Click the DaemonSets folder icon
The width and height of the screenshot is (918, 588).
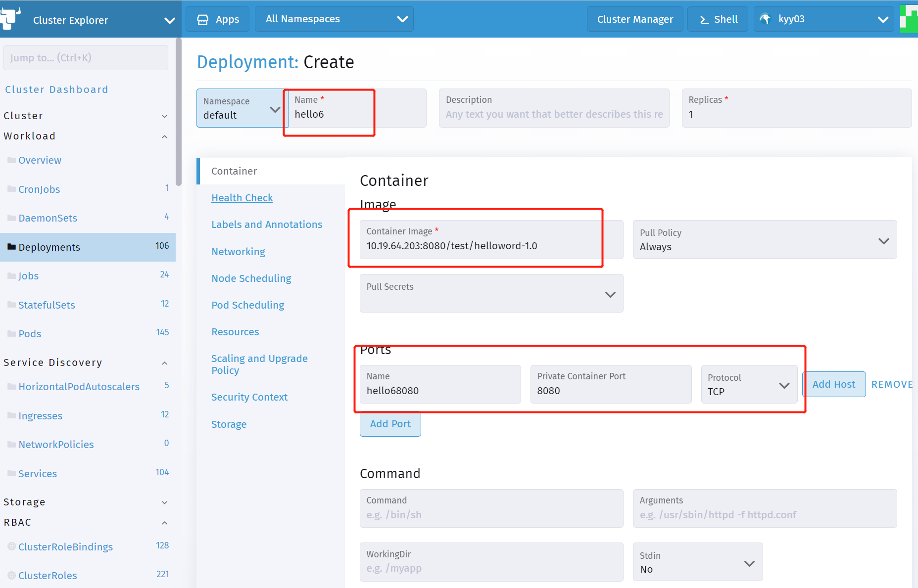(12, 218)
